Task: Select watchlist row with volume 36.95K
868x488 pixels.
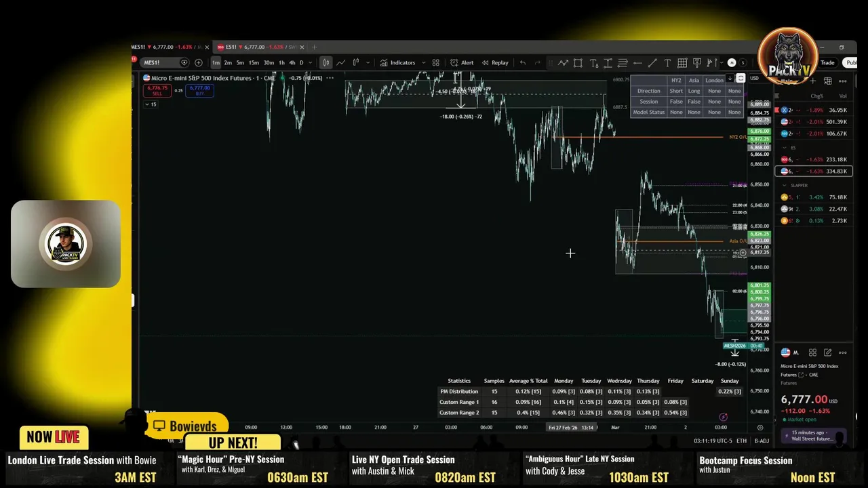Action: pyautogui.click(x=814, y=110)
